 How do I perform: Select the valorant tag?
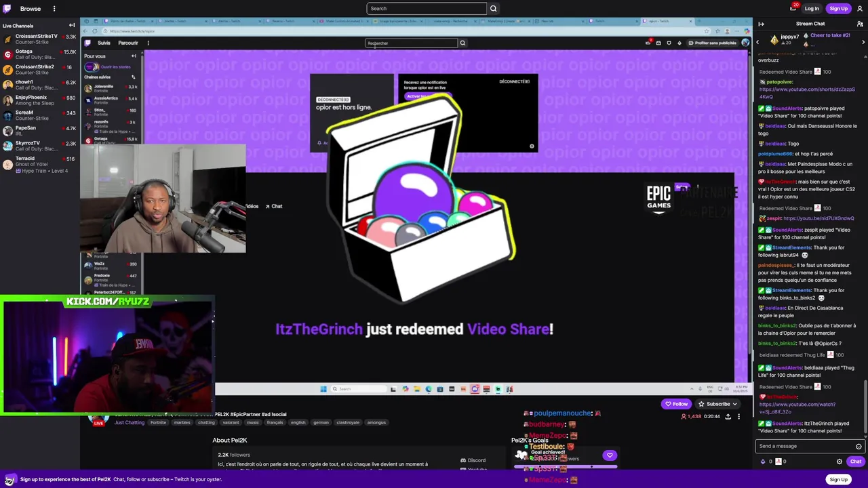[231, 422]
